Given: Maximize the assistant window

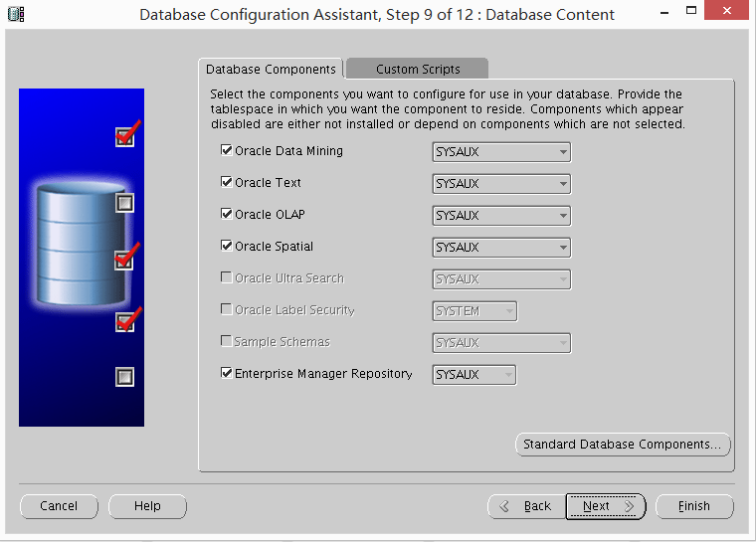Looking at the screenshot, I should pyautogui.click(x=691, y=11).
